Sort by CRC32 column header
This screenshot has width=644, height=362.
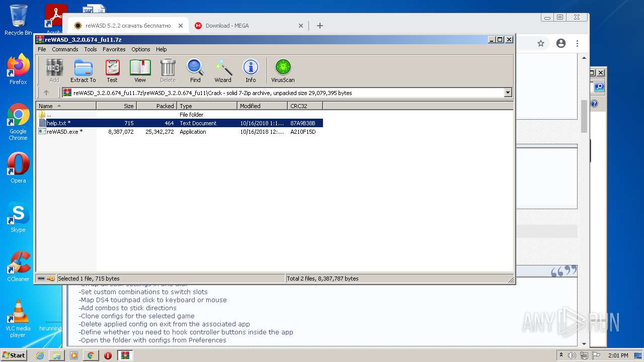click(305, 106)
